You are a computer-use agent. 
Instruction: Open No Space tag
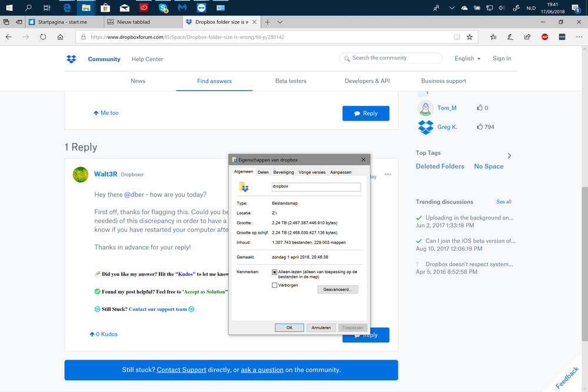click(x=489, y=166)
